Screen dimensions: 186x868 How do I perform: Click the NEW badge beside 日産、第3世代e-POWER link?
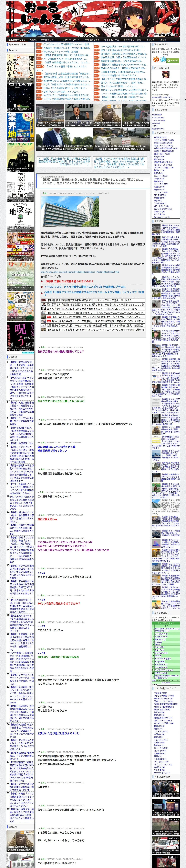click(x=49, y=317)
